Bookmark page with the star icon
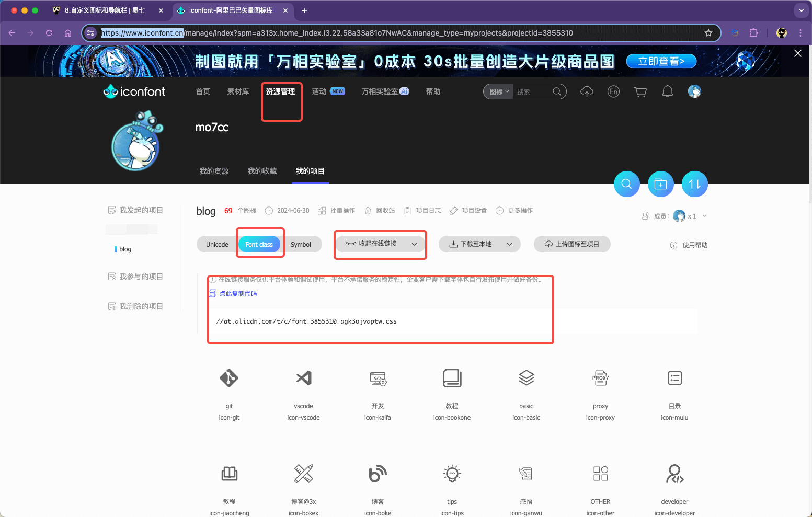Viewport: 812px width, 517px height. (x=708, y=33)
